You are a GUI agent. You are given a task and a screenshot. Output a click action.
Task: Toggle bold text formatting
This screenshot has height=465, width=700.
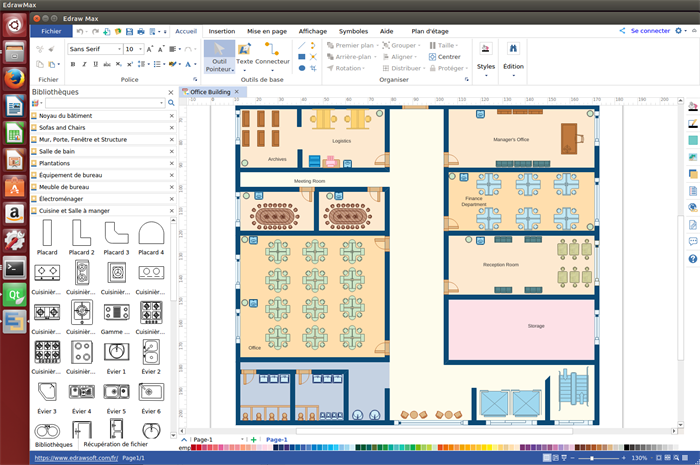73,64
